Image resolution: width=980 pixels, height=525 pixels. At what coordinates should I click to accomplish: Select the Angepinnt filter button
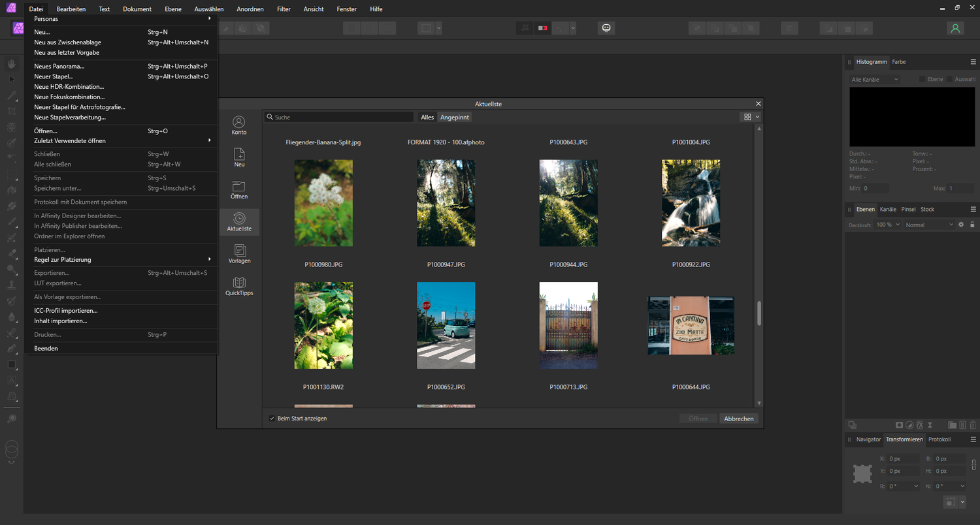pos(455,118)
